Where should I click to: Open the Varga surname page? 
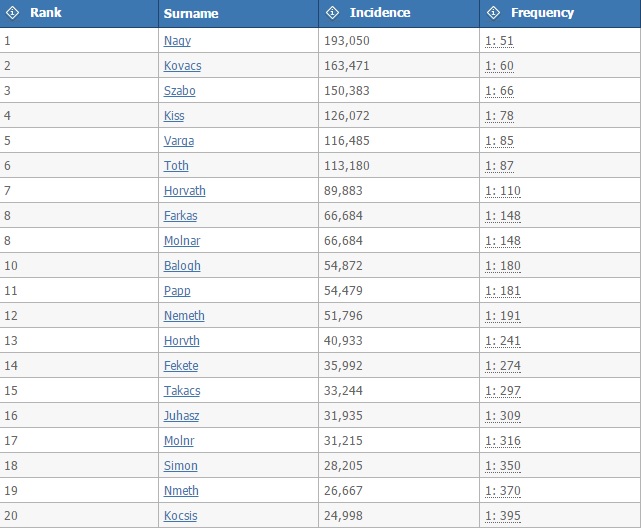pos(179,141)
